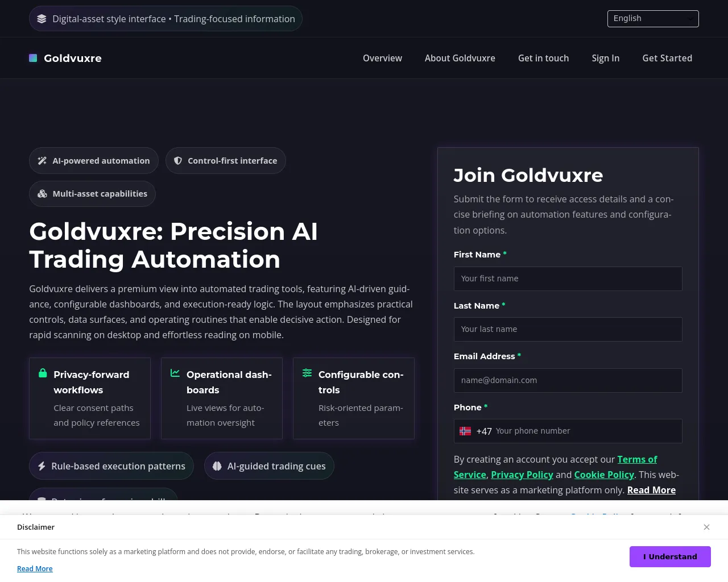Click the Join Goldvuxre heading
Screen dimensions: 728x582
click(x=528, y=175)
